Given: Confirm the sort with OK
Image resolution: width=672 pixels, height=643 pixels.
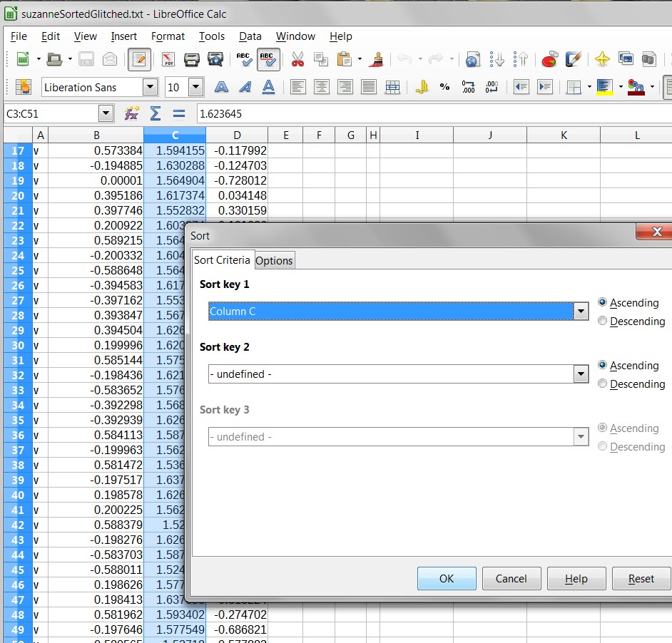Looking at the screenshot, I should 447,579.
